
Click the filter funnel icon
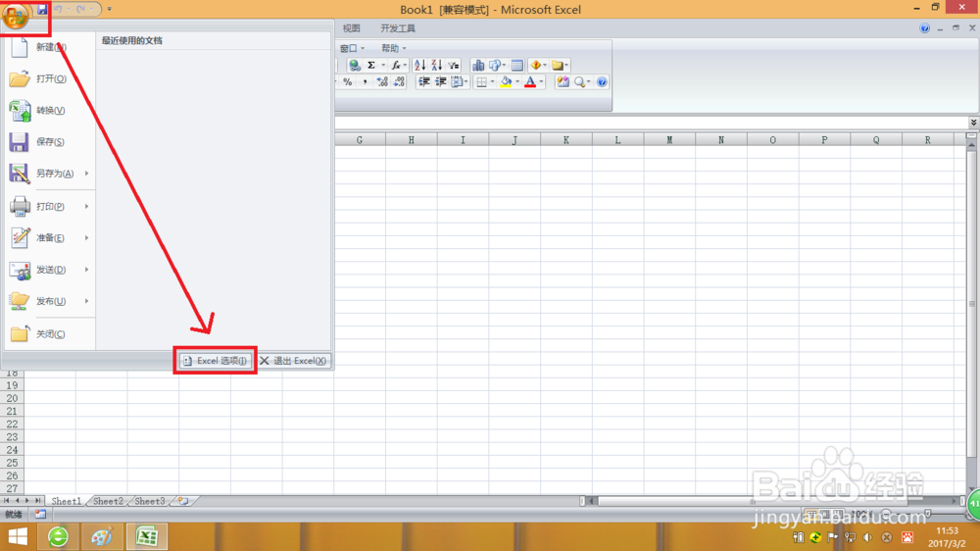[x=453, y=65]
